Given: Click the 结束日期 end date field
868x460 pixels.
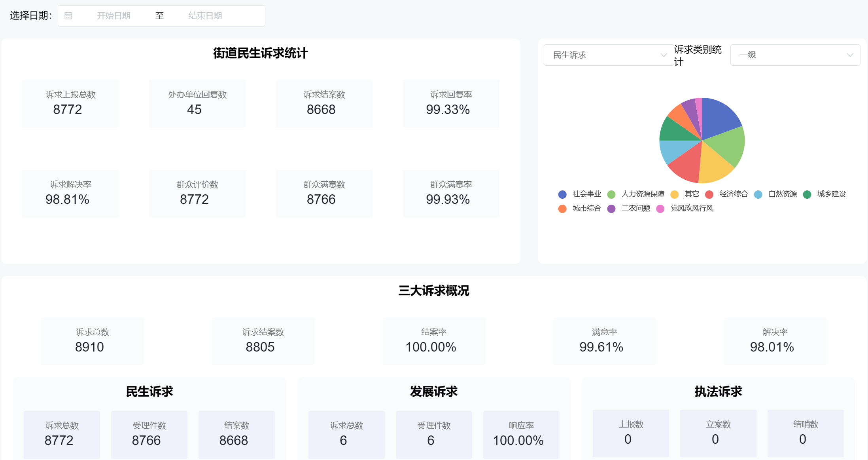Looking at the screenshot, I should pos(205,16).
